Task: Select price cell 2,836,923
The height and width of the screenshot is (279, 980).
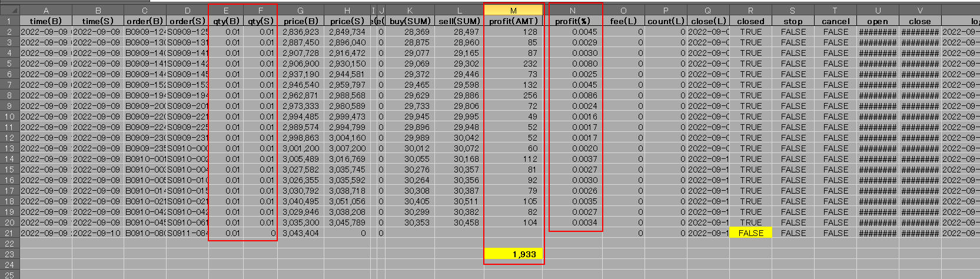Action: pyautogui.click(x=300, y=32)
